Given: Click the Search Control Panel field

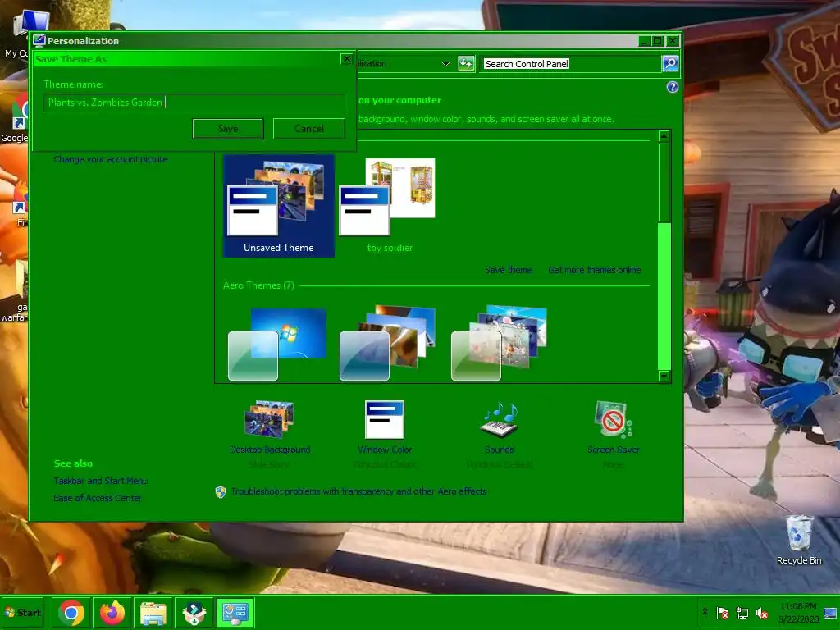Looking at the screenshot, I should 570,64.
